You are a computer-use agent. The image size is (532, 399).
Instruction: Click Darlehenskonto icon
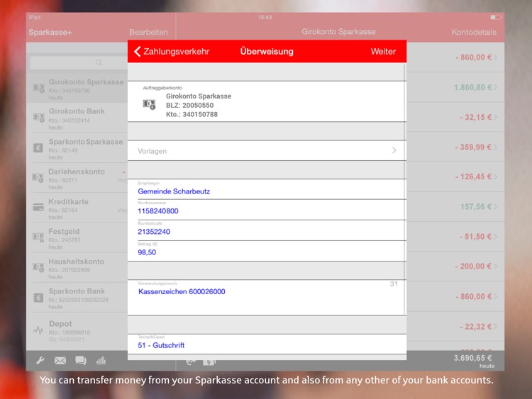point(38,177)
